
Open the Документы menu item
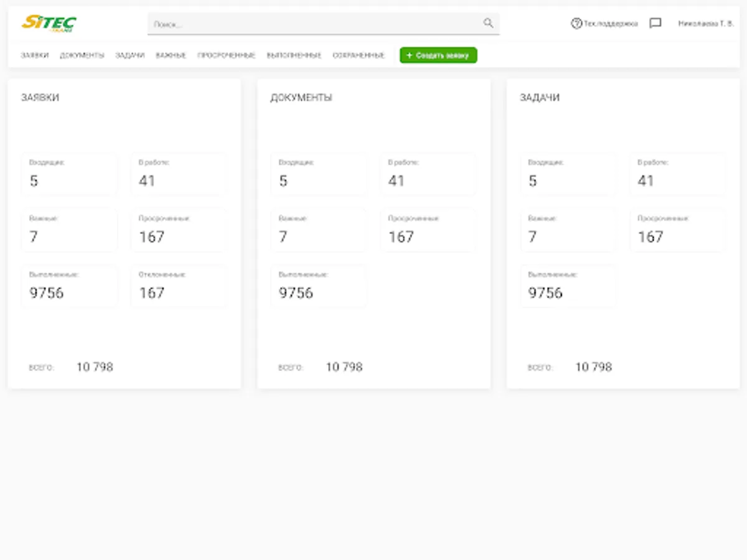(82, 55)
